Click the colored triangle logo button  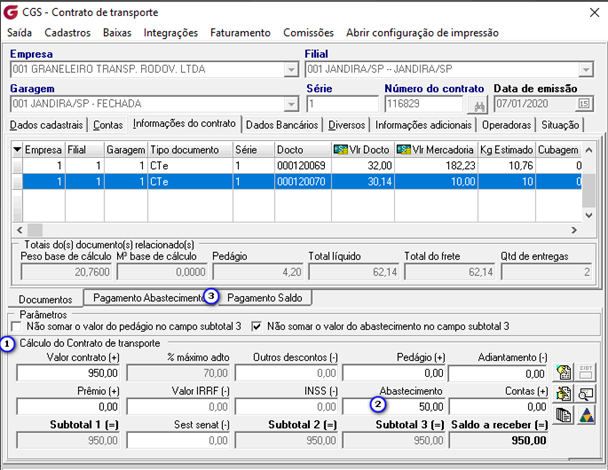(x=586, y=415)
